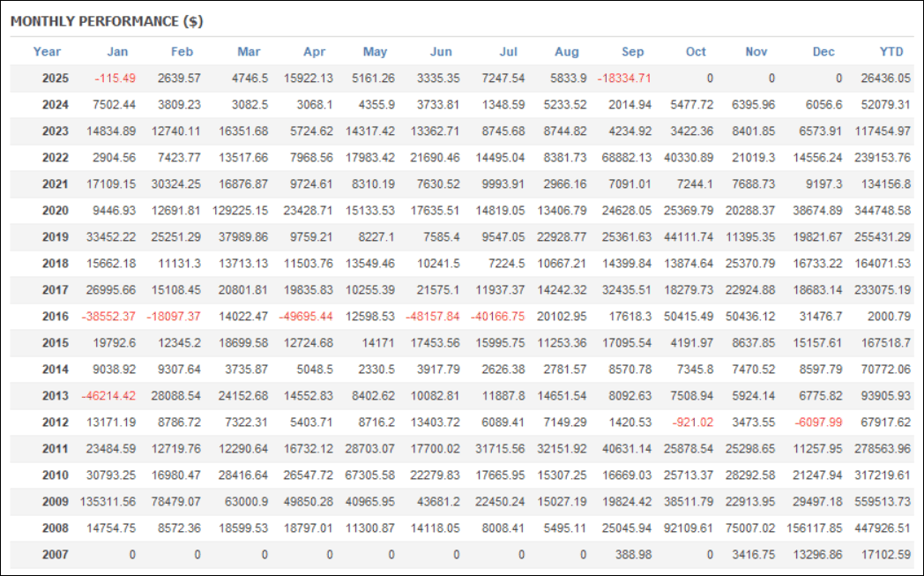Click the negative -18334.71 September 2025 cell

624,78
